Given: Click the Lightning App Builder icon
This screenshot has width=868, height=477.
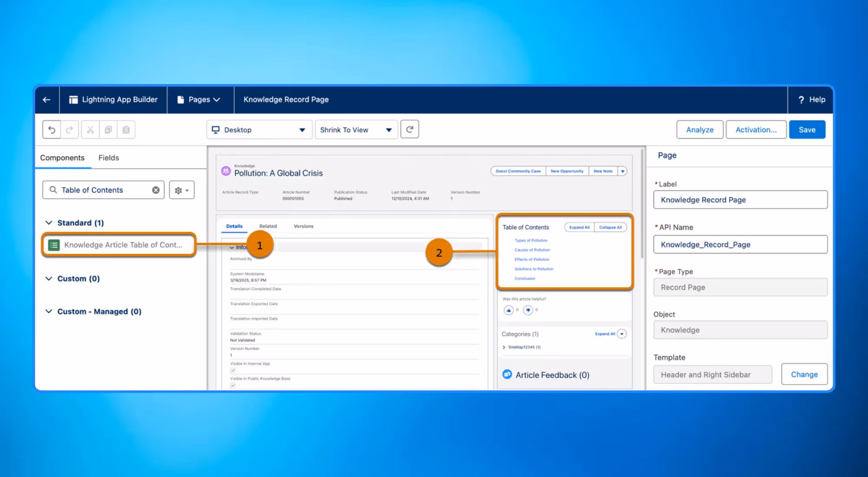Looking at the screenshot, I should 73,100.
